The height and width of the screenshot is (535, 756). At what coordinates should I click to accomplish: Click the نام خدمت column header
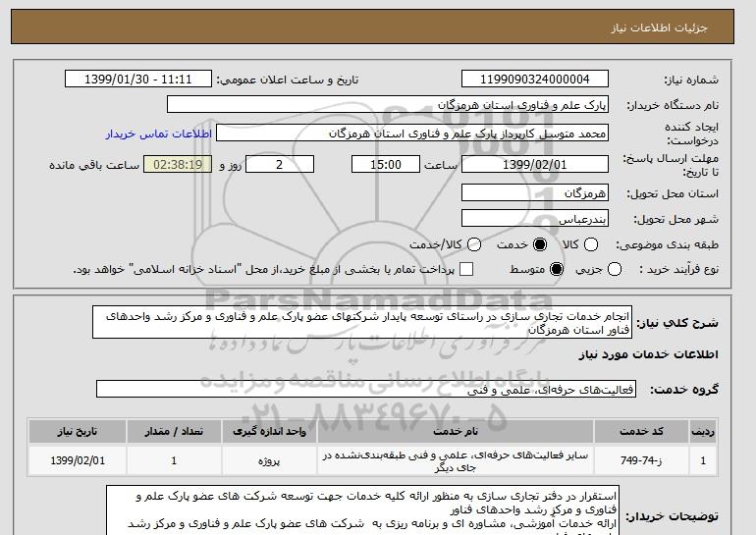[456, 431]
